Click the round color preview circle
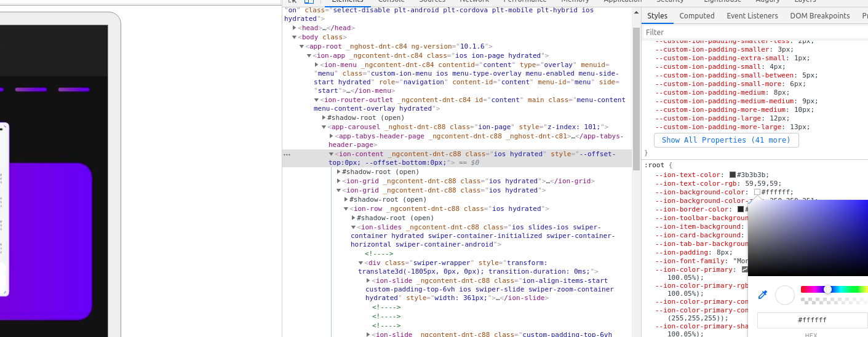The width and height of the screenshot is (868, 337). (785, 295)
